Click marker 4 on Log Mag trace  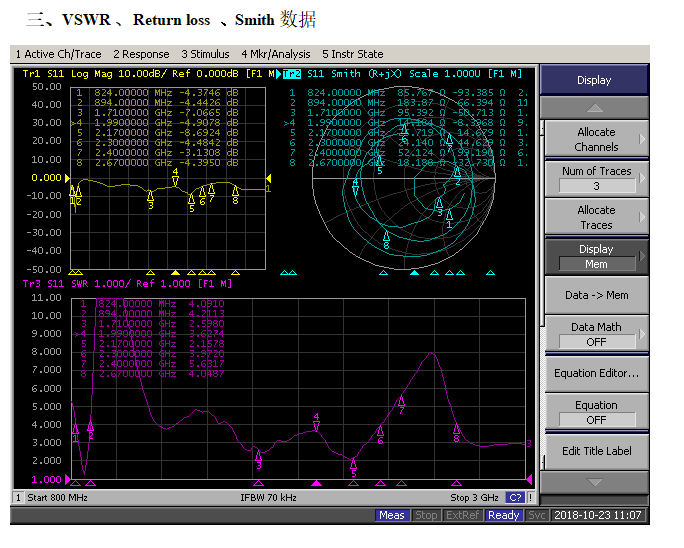click(175, 177)
